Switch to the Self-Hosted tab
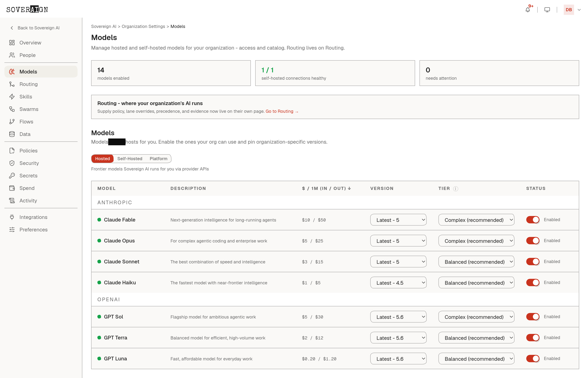Image resolution: width=588 pixels, height=378 pixels. [x=130, y=159]
